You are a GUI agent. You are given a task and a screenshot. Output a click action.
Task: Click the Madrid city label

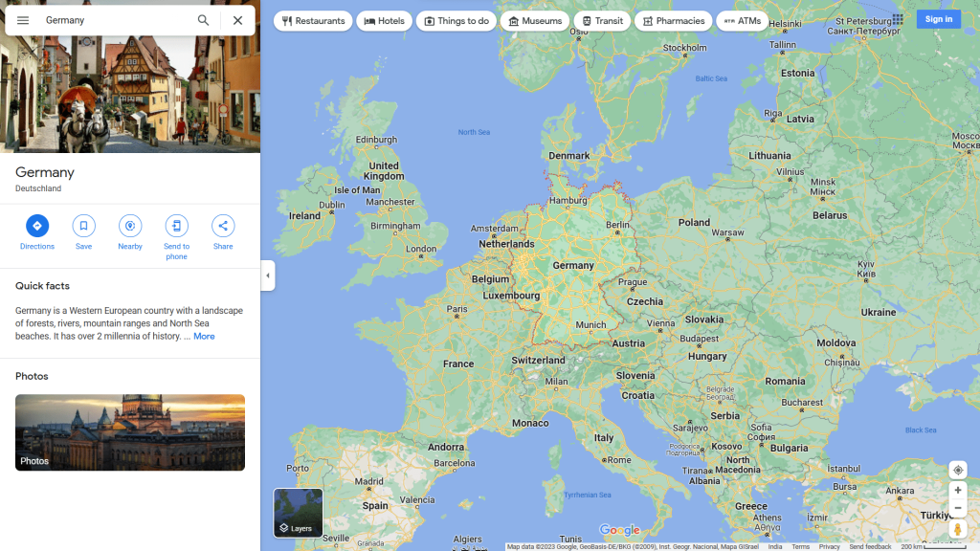[x=369, y=482]
